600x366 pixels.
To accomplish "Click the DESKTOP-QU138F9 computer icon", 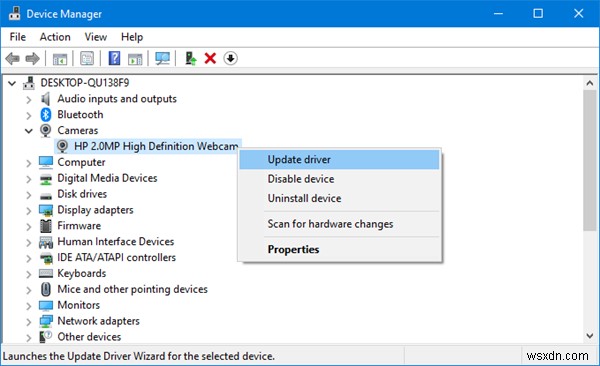I will [x=29, y=83].
